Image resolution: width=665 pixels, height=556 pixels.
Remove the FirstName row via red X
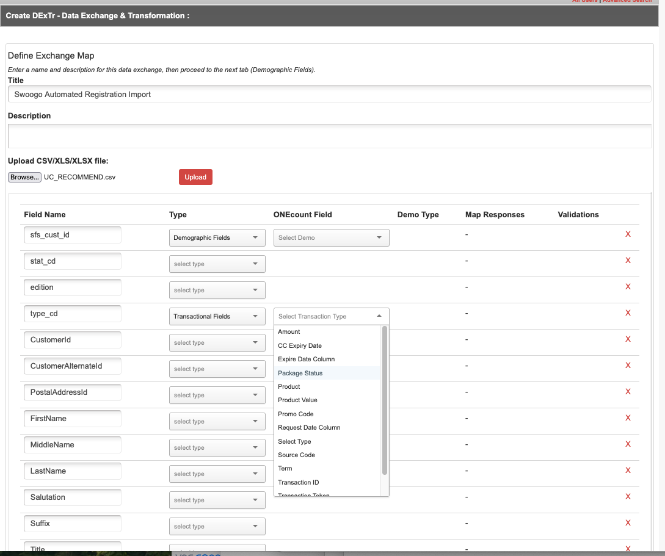(628, 418)
